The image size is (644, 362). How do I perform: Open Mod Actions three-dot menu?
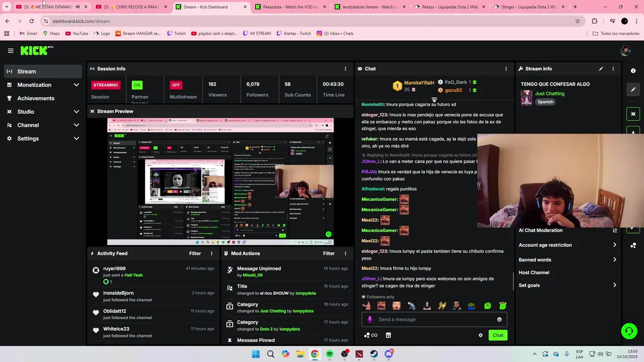(x=345, y=254)
